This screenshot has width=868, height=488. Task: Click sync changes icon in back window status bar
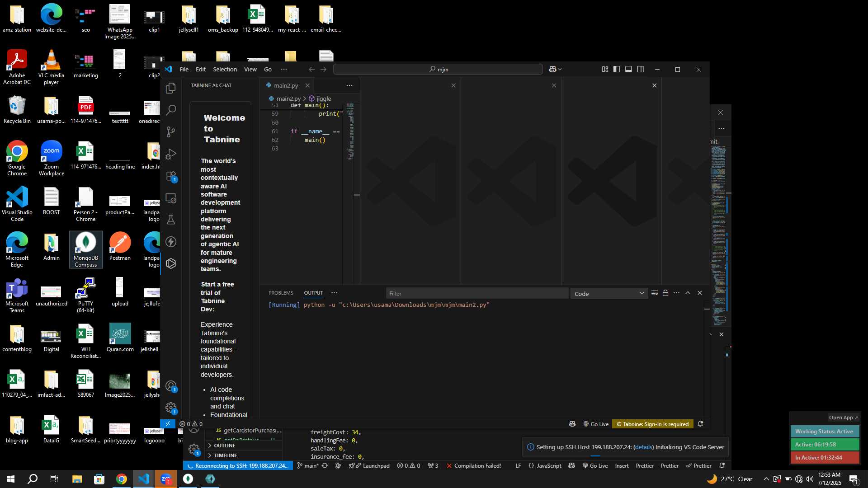click(325, 465)
